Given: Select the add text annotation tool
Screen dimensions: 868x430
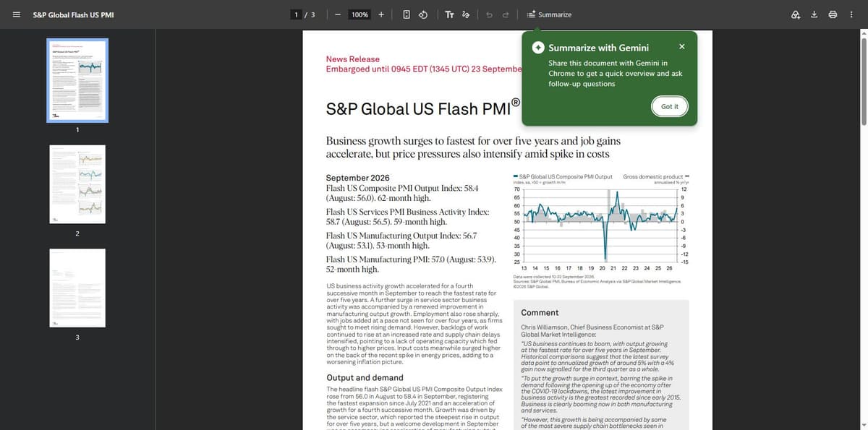Looking at the screenshot, I should 449,14.
